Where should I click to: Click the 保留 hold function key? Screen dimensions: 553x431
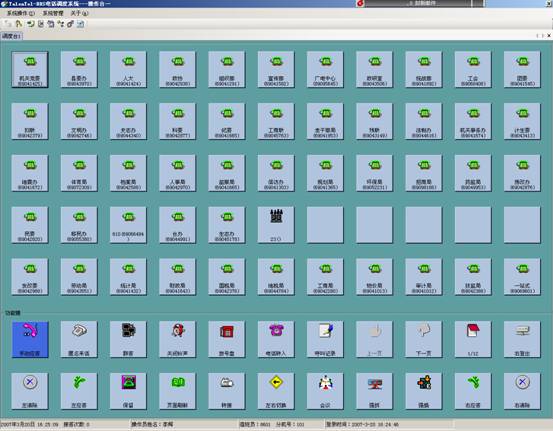click(128, 391)
